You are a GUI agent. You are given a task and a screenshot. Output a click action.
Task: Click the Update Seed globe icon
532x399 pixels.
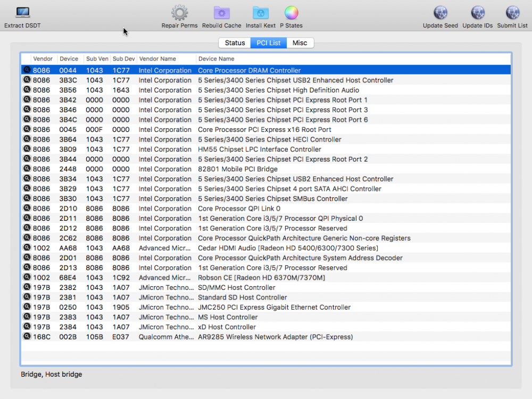point(440,13)
